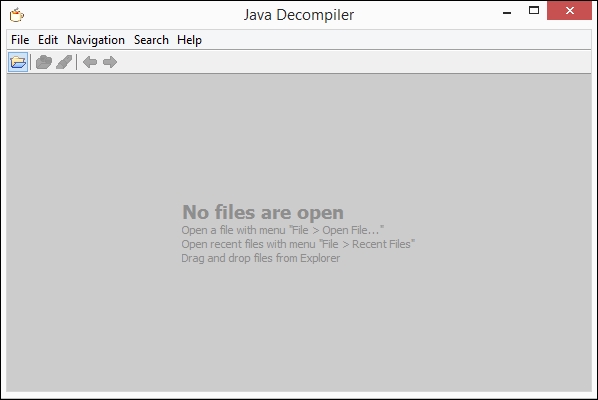
Task: Click the "Open recent files" hint line
Action: pyautogui.click(x=298, y=244)
